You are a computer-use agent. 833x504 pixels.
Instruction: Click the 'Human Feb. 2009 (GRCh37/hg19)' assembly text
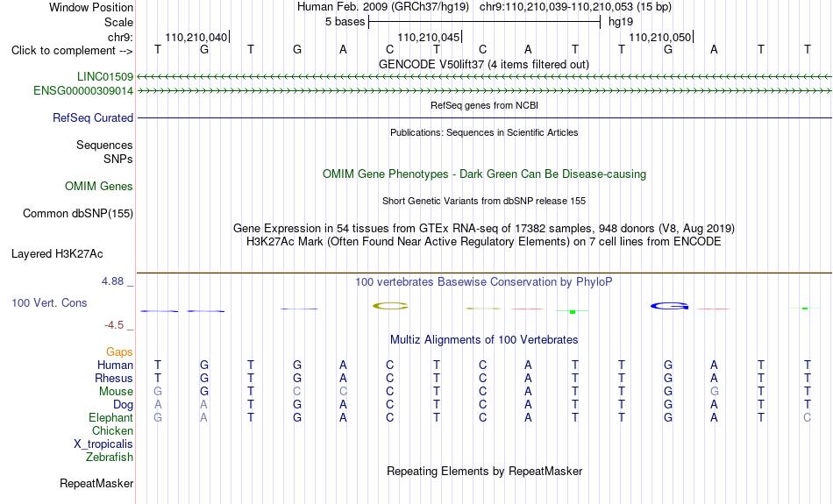(383, 7)
